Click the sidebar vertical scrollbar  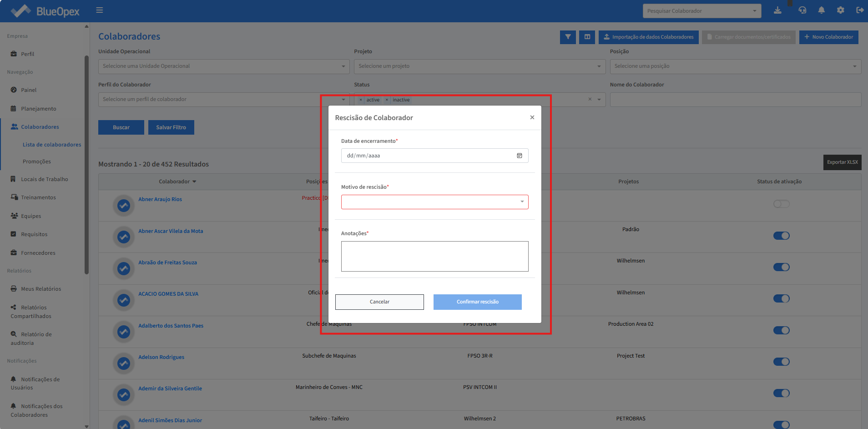(86, 165)
